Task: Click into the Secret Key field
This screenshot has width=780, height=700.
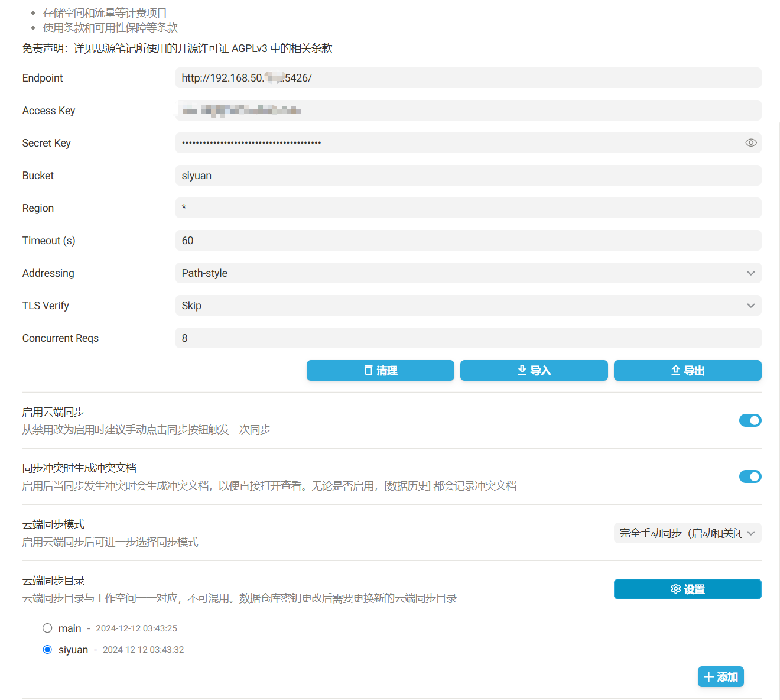Action: coord(468,143)
